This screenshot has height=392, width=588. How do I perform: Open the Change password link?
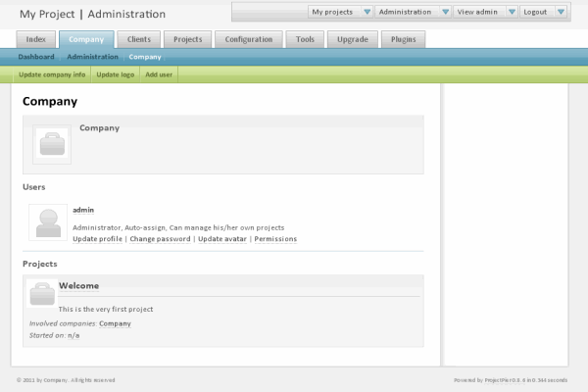(160, 239)
